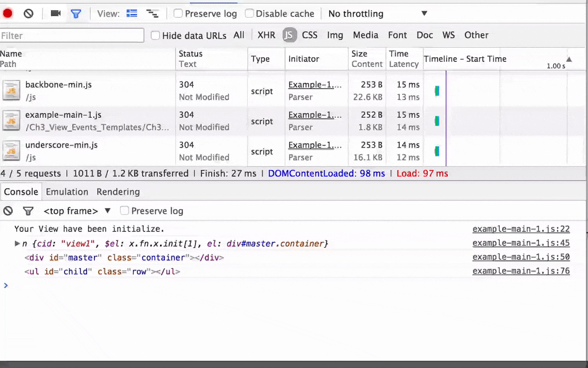Click the Load: 97 ms summary text

(422, 173)
